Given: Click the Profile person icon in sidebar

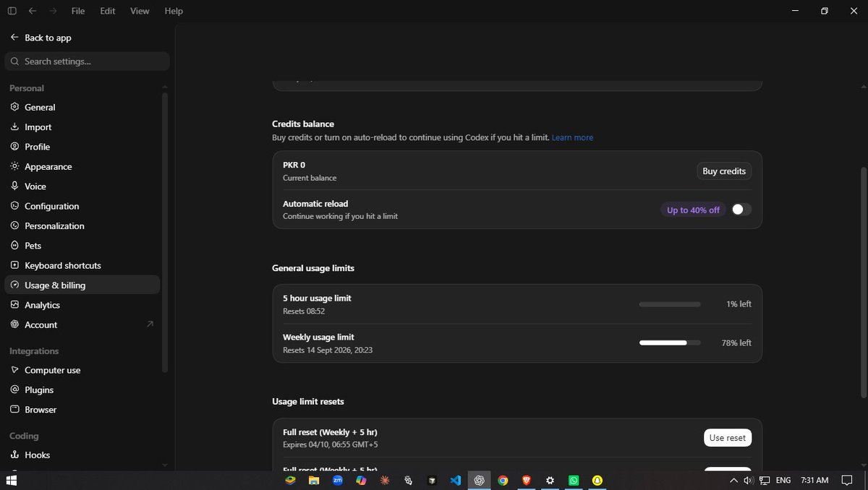Looking at the screenshot, I should [14, 147].
